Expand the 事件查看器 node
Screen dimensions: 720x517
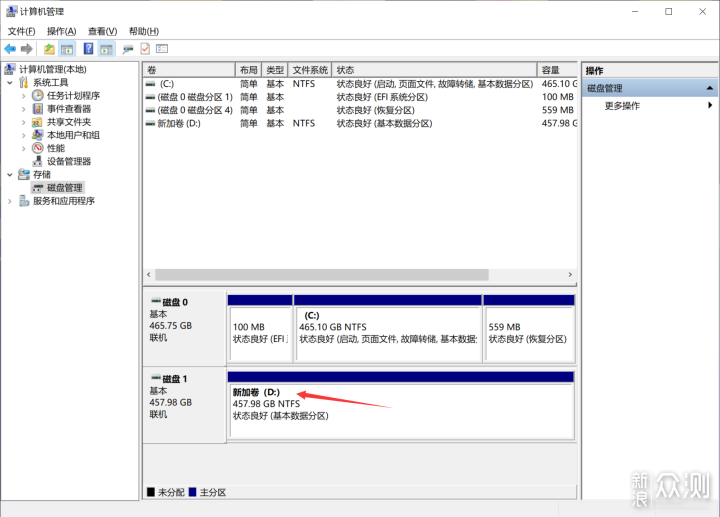pos(23,109)
